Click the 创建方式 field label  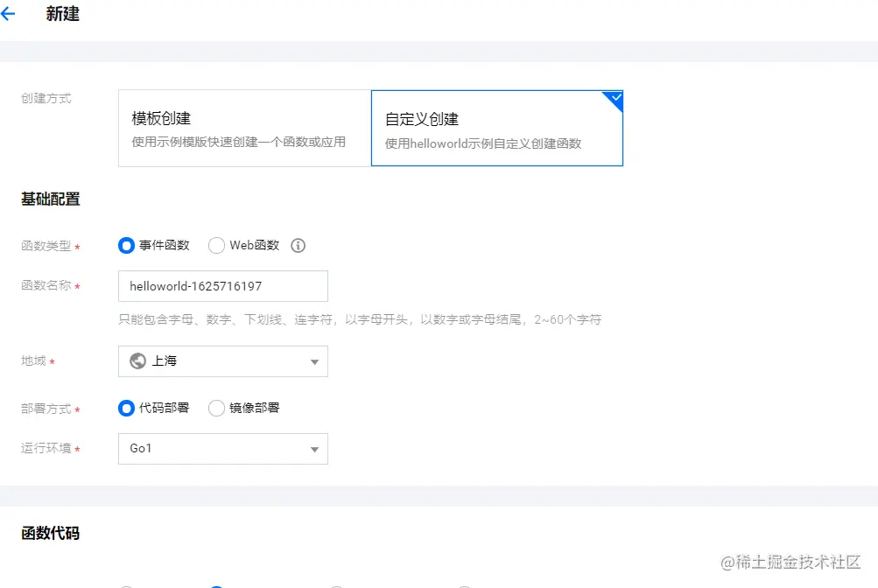pyautogui.click(x=46, y=99)
